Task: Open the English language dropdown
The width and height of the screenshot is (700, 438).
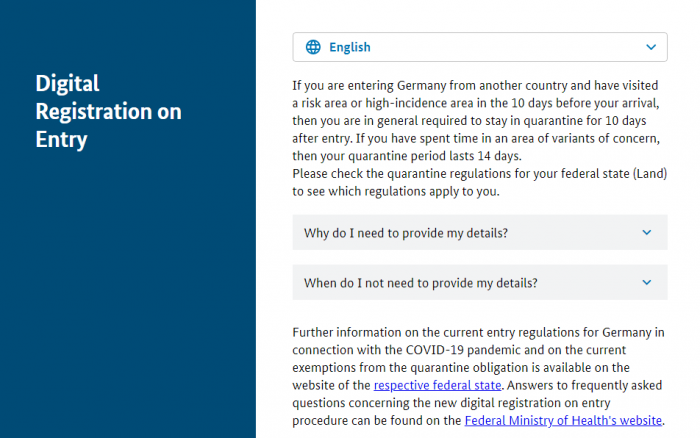Action: (480, 47)
